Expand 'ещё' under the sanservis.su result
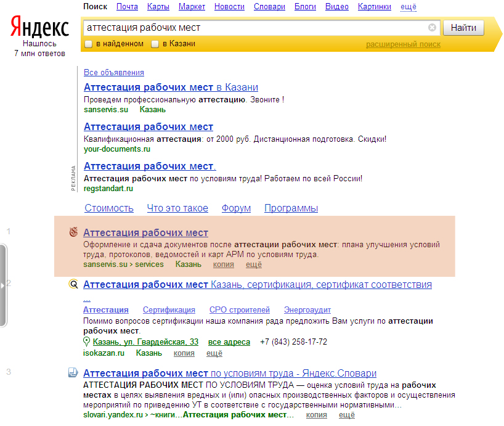The height and width of the screenshot is (426, 504). pos(254,264)
